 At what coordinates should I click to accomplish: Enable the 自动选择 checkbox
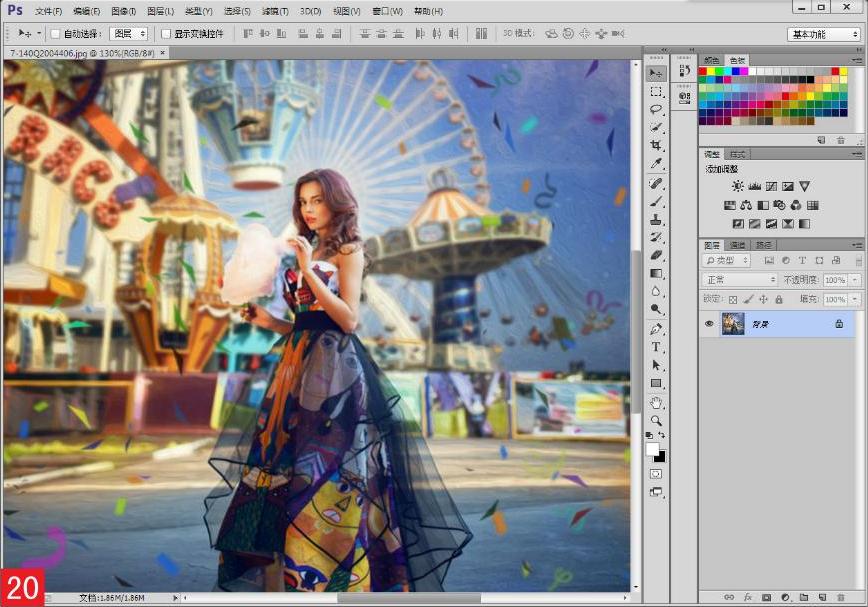tap(55, 34)
